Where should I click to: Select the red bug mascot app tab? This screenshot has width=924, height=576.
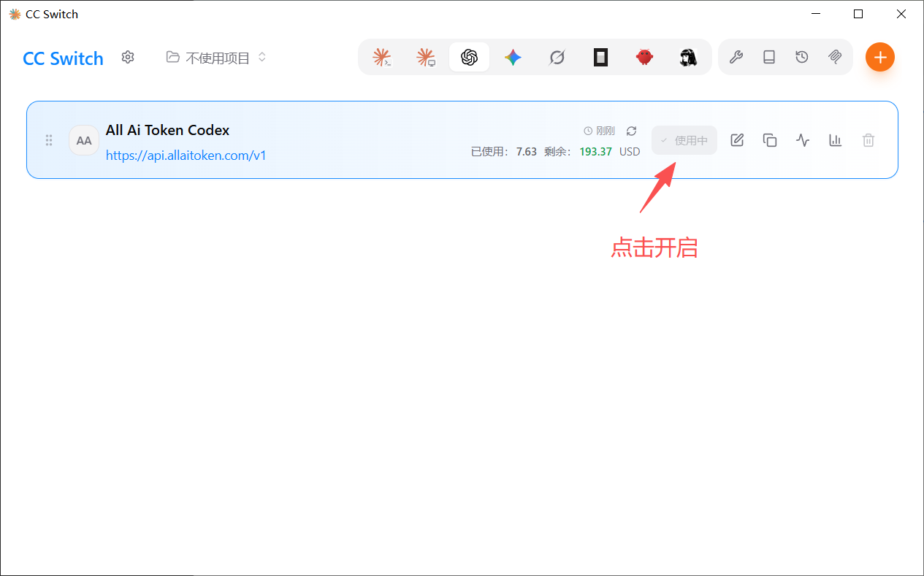[x=644, y=57]
